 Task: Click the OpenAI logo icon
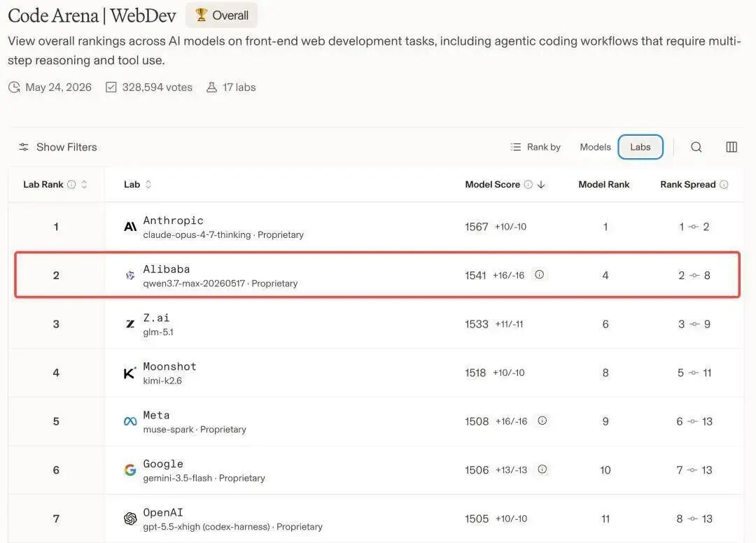click(130, 519)
